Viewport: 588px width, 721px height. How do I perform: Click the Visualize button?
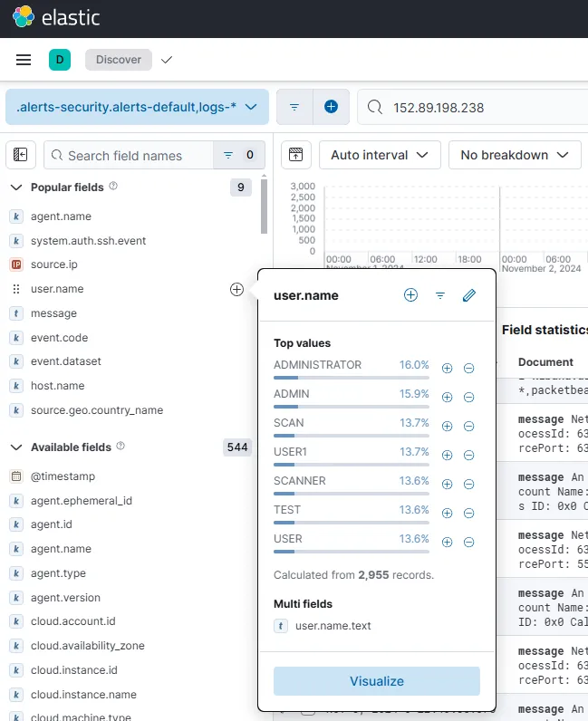pyautogui.click(x=376, y=681)
